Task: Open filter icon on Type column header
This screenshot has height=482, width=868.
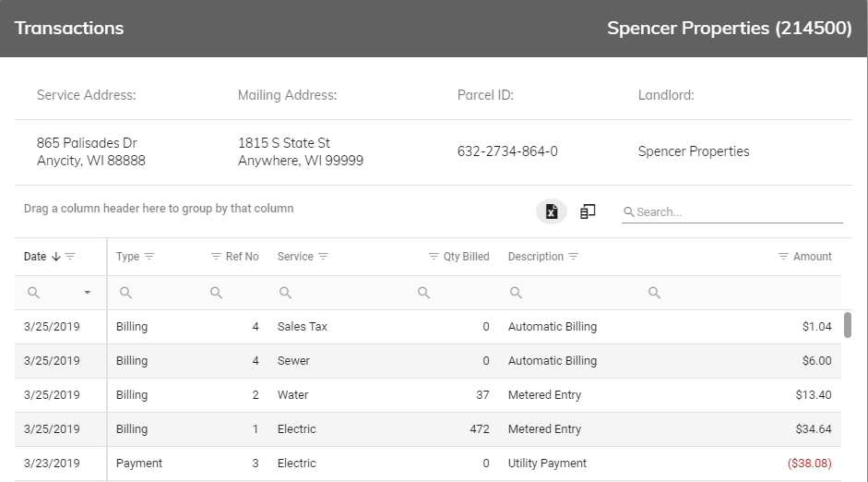Action: pos(149,257)
